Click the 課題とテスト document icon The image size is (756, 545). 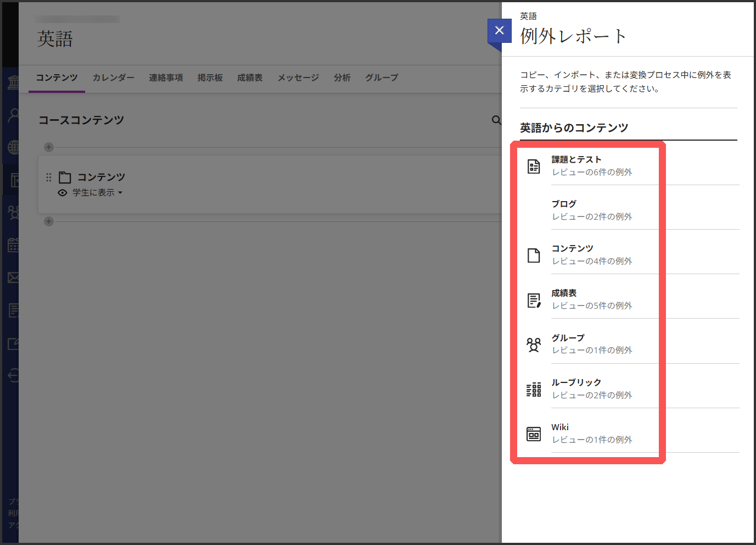[534, 166]
